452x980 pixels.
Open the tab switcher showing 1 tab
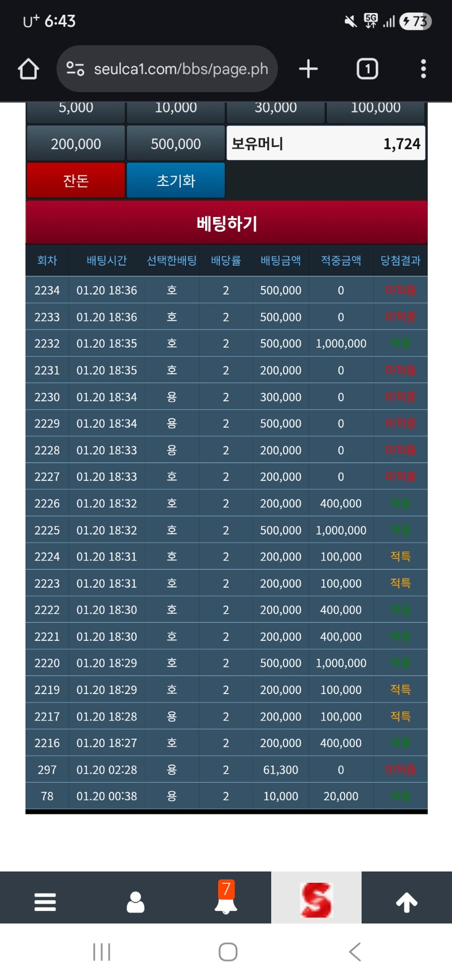point(367,69)
